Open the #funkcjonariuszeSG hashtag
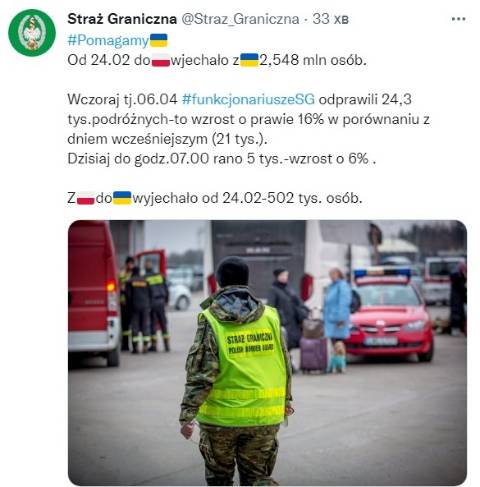 click(248, 99)
